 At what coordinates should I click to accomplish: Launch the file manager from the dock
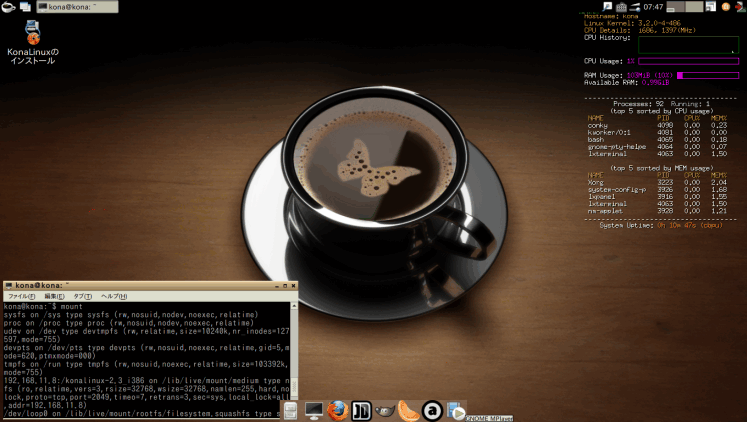click(x=290, y=411)
